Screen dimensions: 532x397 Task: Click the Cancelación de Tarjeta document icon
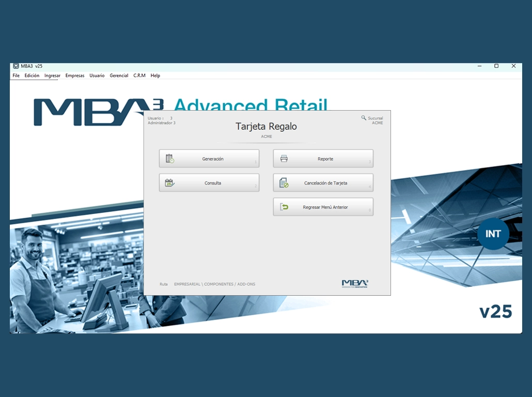(x=284, y=182)
